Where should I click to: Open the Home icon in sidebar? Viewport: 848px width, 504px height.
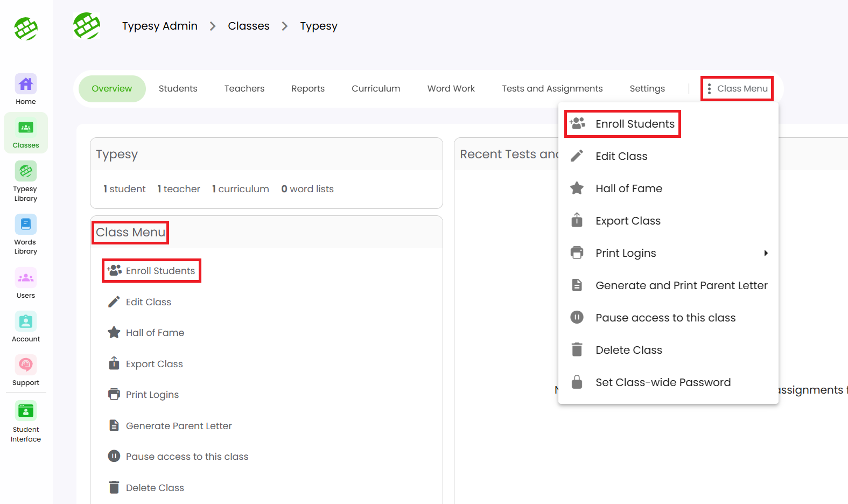tap(26, 89)
